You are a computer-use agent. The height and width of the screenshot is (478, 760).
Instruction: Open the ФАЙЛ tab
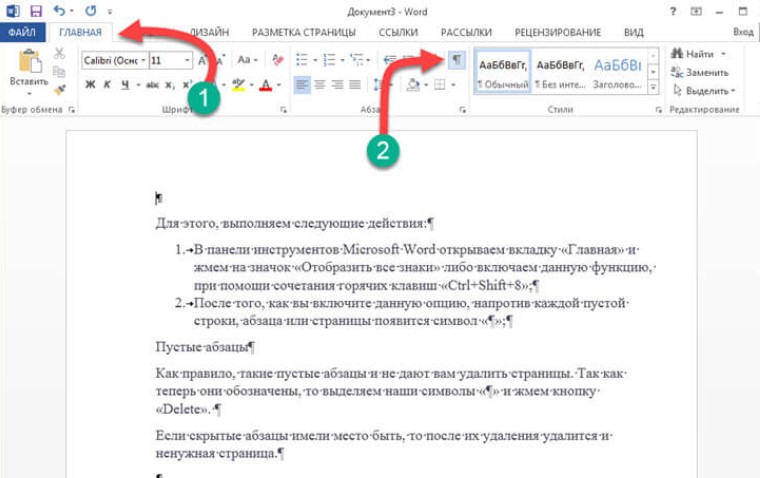22,32
